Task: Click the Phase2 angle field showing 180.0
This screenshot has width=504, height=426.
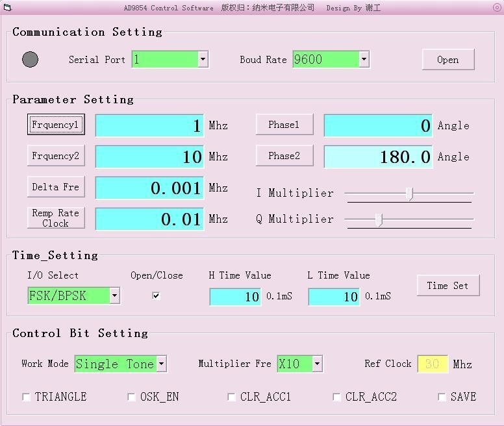Action: point(378,157)
